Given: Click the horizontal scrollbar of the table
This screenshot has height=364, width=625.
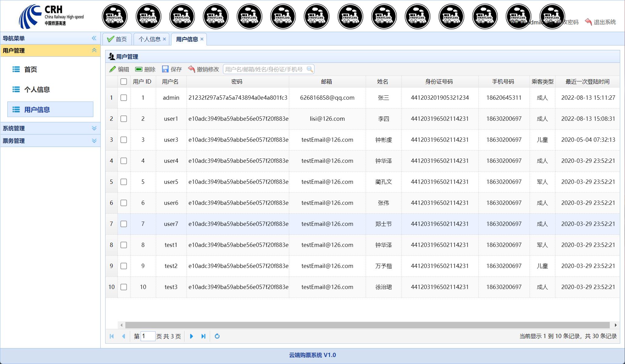Looking at the screenshot, I should coord(366,325).
